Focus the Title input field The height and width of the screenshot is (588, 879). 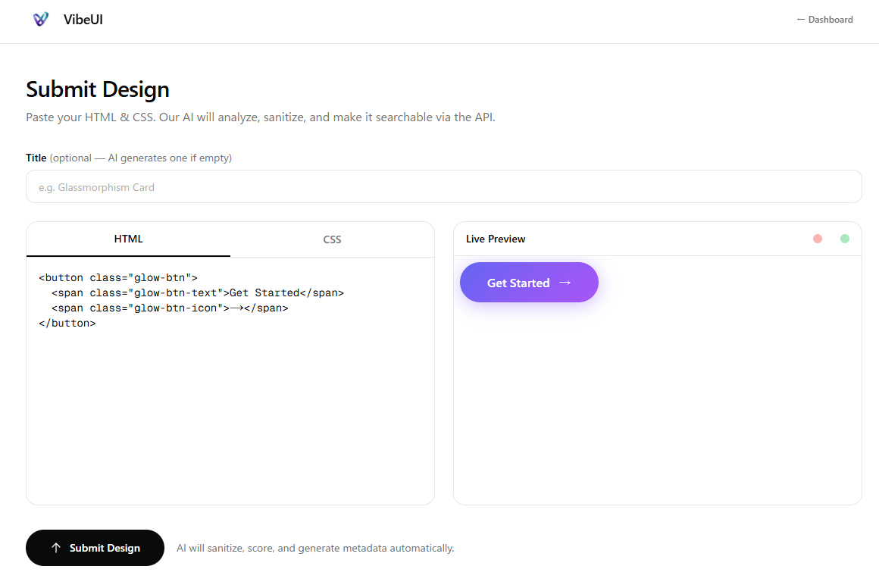pos(443,186)
